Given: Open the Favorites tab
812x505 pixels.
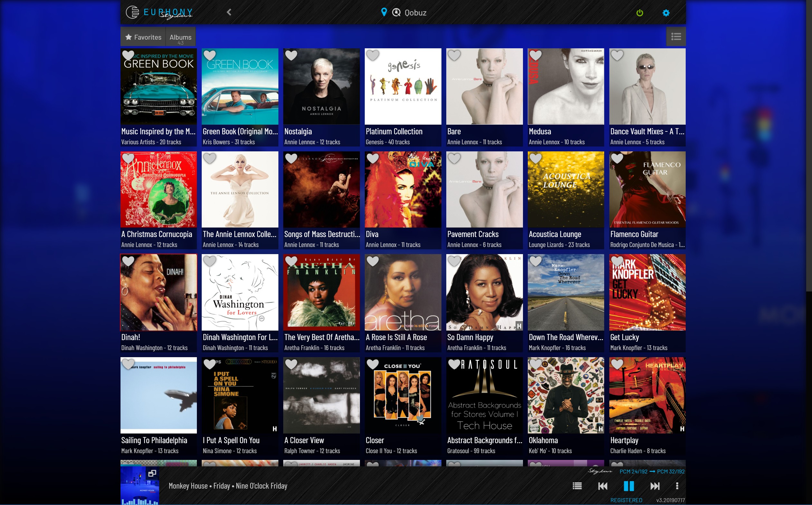Looking at the screenshot, I should point(143,37).
